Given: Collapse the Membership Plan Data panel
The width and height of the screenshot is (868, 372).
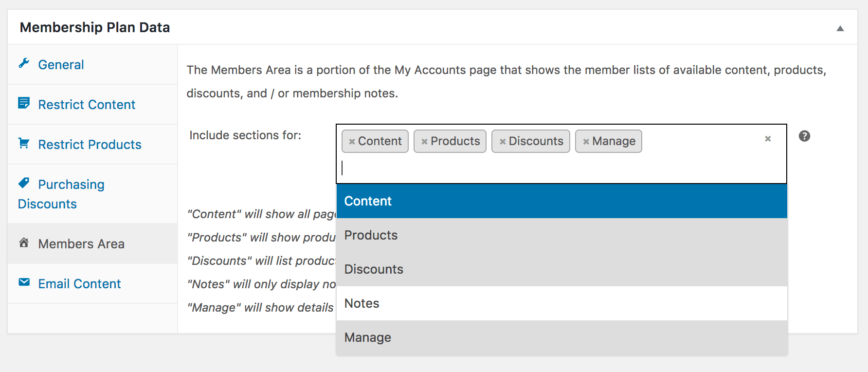Looking at the screenshot, I should (x=840, y=28).
